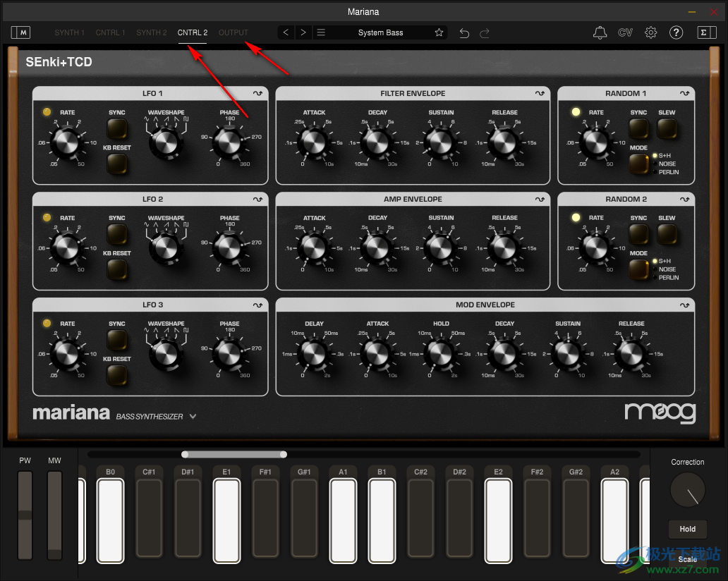
Task: Open the SYNTH 1 tab
Action: pos(69,32)
